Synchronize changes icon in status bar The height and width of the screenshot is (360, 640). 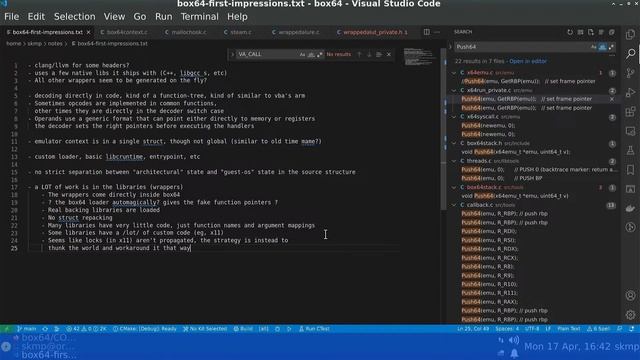(x=45, y=329)
